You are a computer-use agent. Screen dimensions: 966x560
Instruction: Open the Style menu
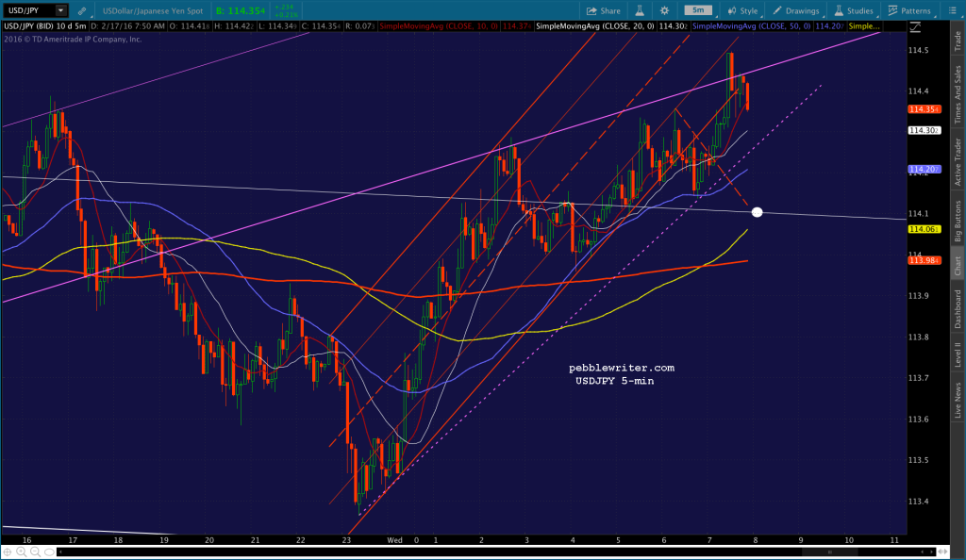743,10
